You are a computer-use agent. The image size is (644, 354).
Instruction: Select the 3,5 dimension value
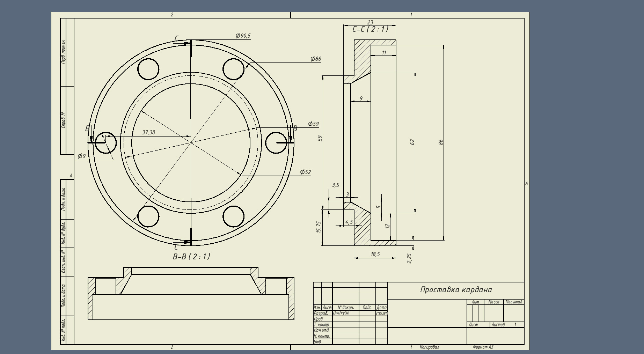(x=335, y=185)
